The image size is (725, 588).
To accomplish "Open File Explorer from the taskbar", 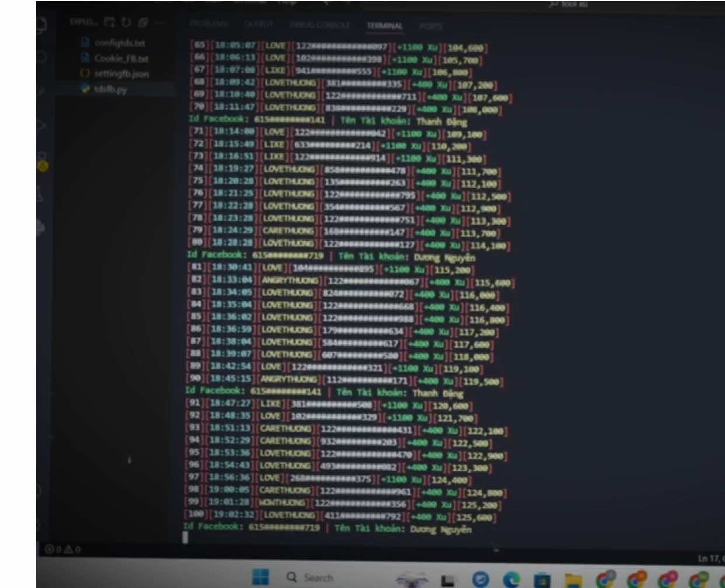I will 574,580.
